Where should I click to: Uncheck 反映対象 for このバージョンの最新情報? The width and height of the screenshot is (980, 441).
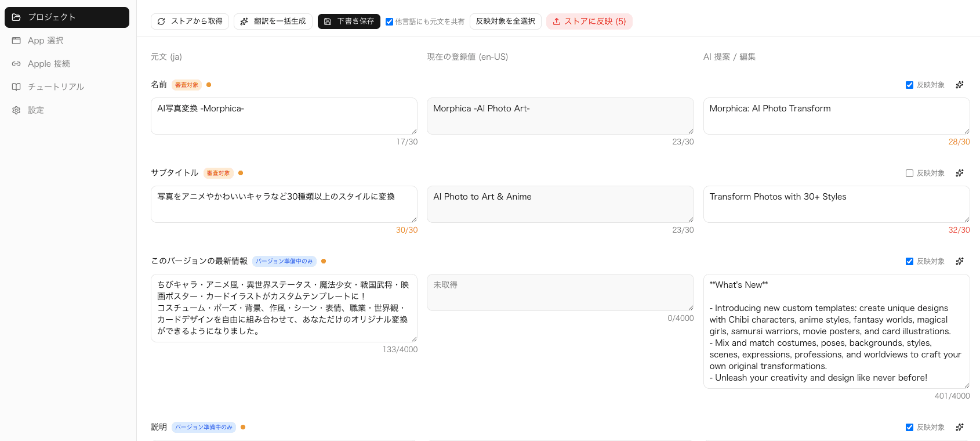(909, 261)
